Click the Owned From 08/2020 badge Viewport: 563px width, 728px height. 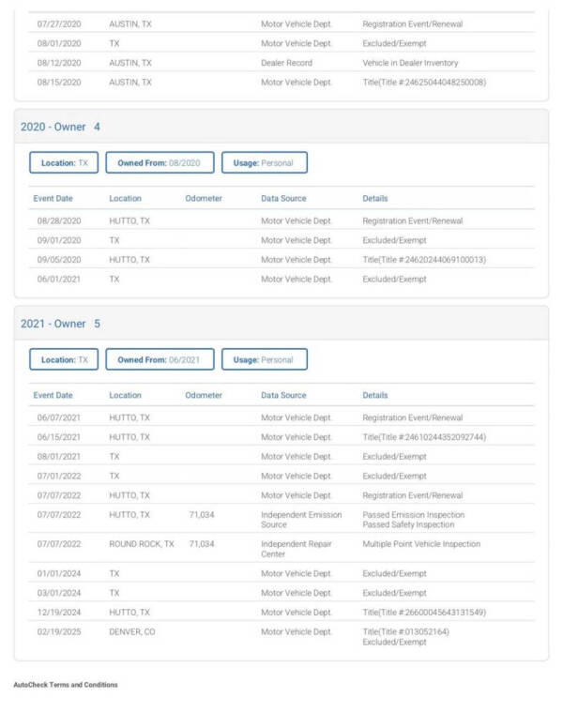click(x=160, y=162)
